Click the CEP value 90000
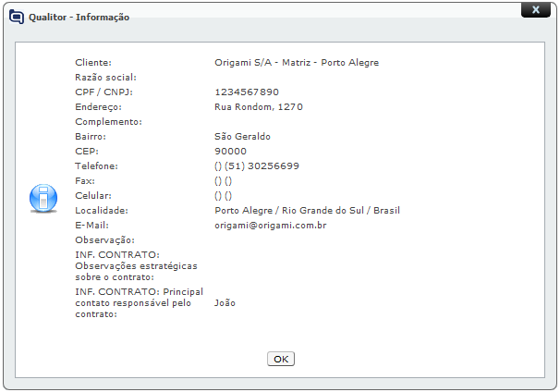 point(230,151)
